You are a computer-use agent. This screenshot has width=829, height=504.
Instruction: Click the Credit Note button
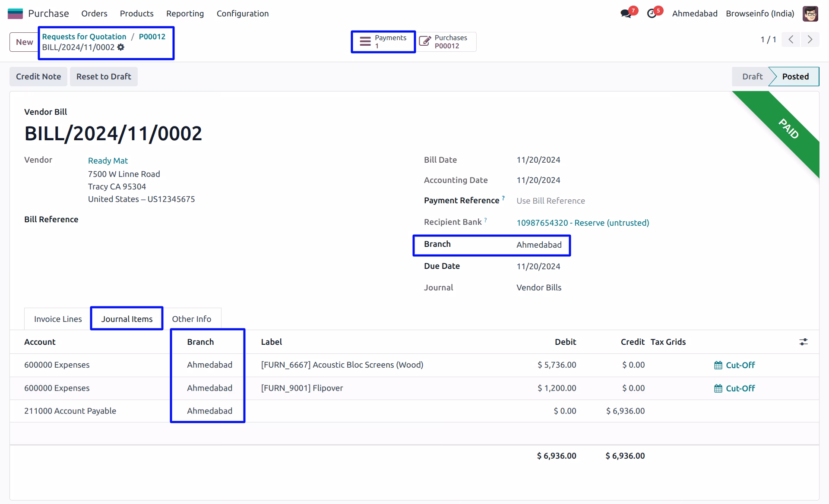pyautogui.click(x=38, y=76)
